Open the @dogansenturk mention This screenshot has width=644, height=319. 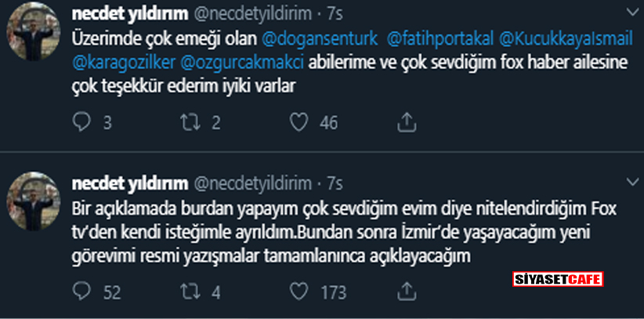click(316, 39)
